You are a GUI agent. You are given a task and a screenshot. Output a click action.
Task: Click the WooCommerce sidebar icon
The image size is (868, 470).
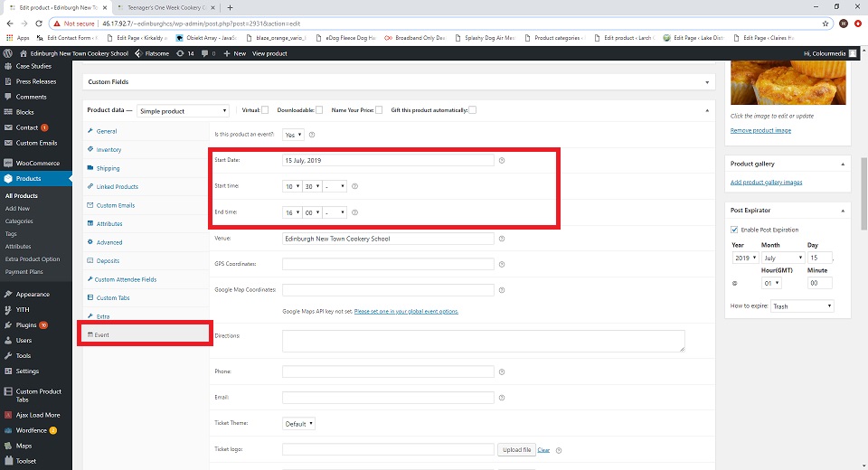point(7,164)
